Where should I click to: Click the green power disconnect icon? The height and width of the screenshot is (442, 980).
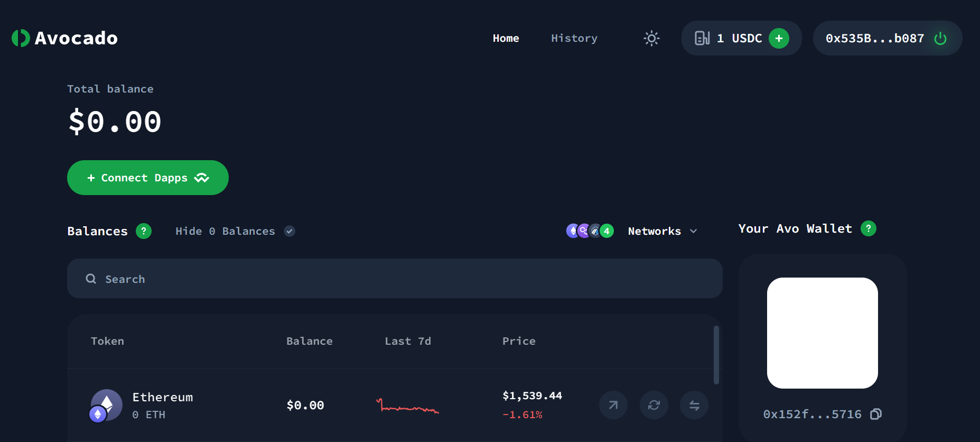940,38
